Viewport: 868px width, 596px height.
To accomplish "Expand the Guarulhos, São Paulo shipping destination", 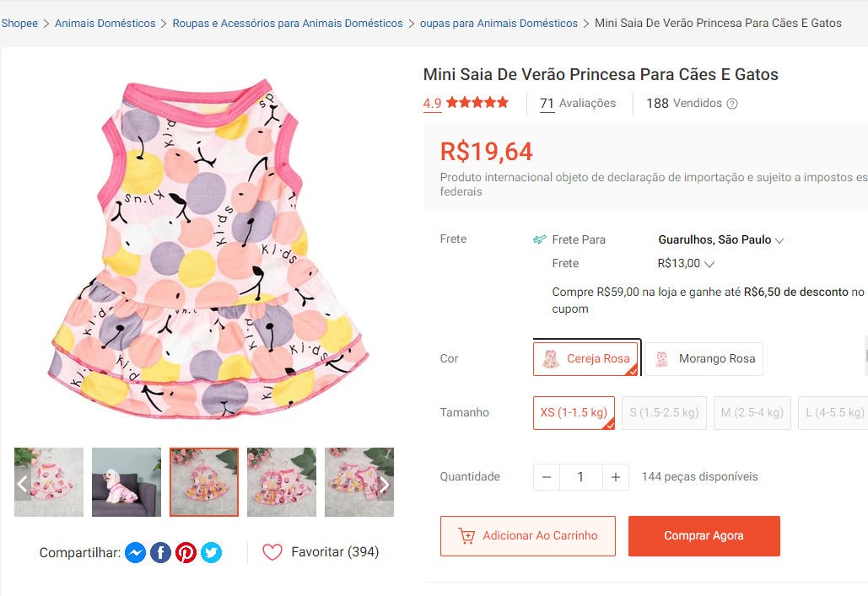I will coord(721,240).
